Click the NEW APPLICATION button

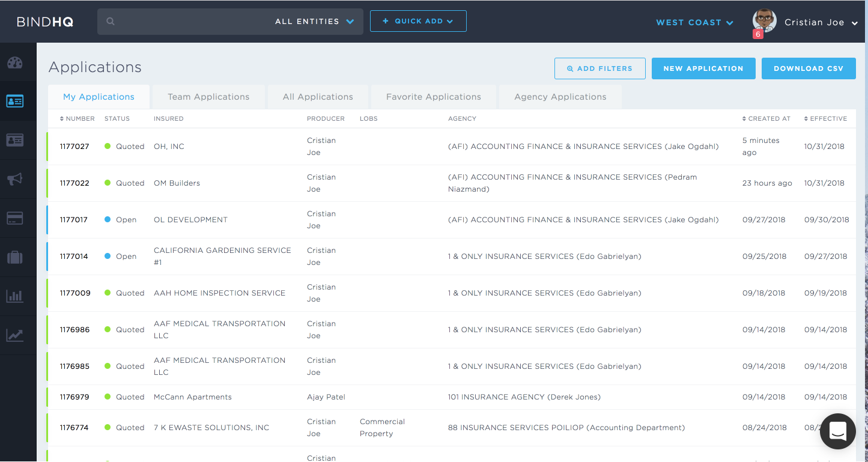tap(703, 68)
